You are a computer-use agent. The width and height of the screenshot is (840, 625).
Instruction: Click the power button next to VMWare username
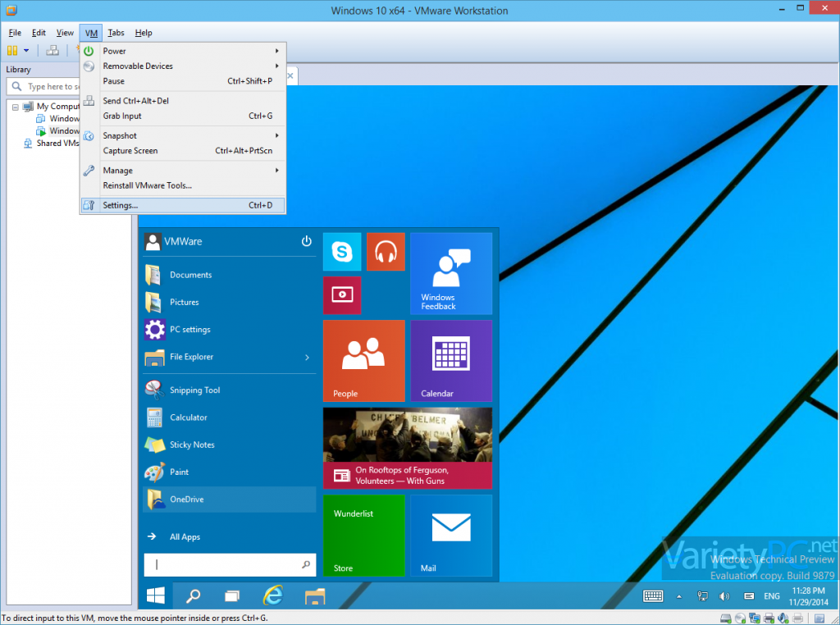306,241
